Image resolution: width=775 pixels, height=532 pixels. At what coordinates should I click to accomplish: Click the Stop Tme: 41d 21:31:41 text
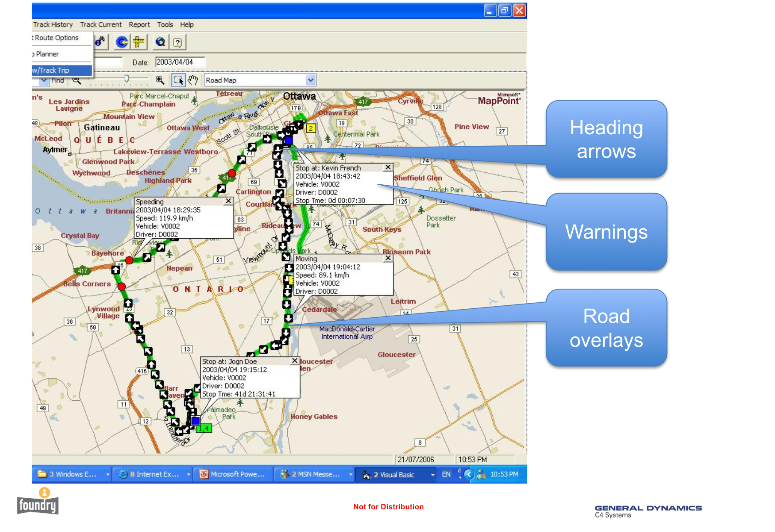click(x=239, y=394)
